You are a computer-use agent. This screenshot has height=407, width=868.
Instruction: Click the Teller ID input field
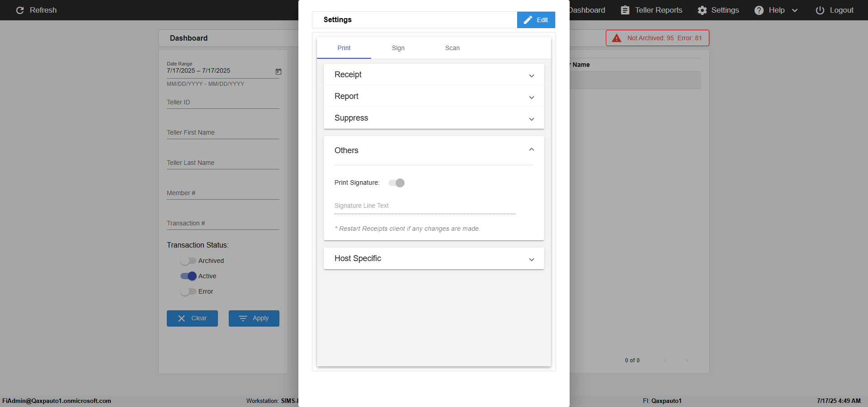[223, 103]
